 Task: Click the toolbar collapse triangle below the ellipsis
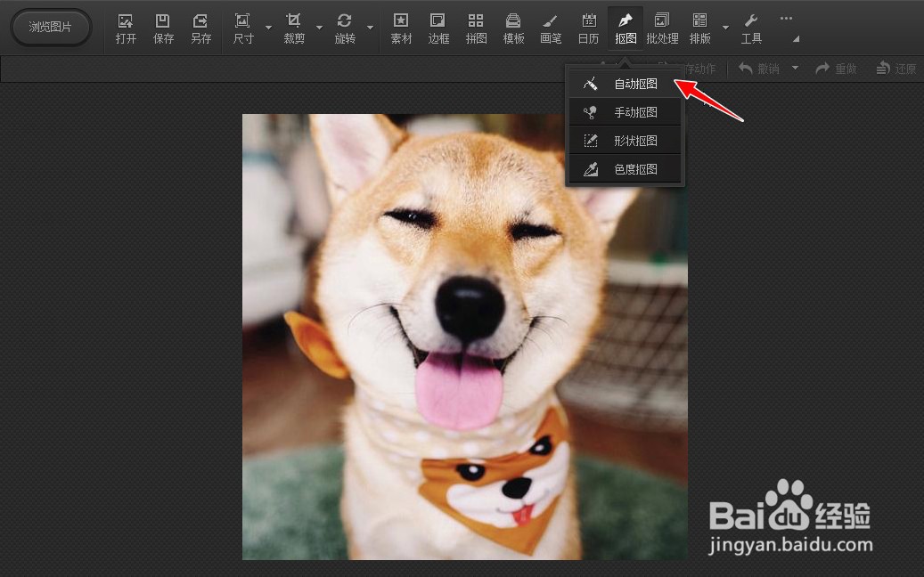point(796,39)
